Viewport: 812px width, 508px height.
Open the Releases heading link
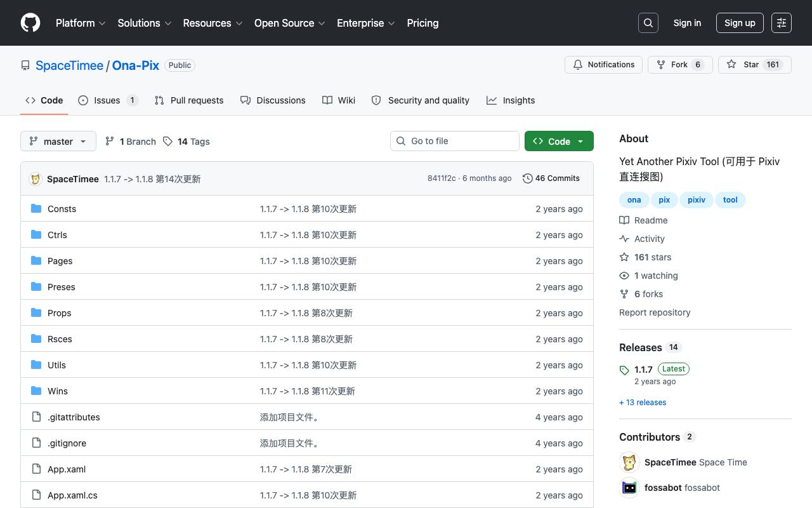[650, 347]
